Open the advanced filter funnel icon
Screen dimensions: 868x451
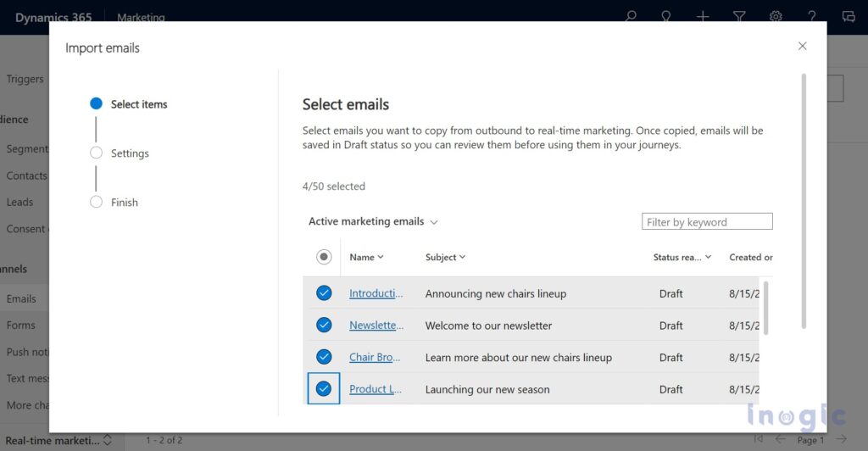[x=739, y=17]
